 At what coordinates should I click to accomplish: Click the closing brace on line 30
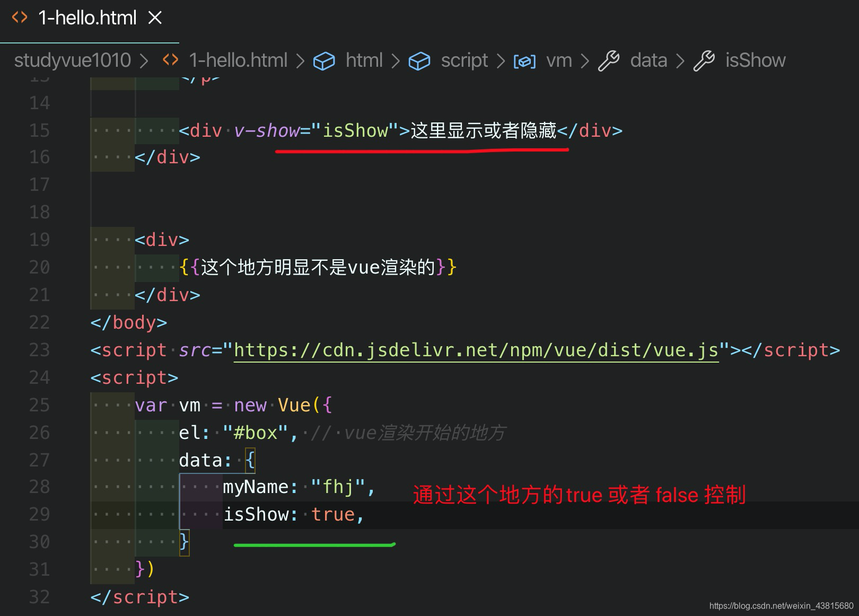pyautogui.click(x=184, y=542)
